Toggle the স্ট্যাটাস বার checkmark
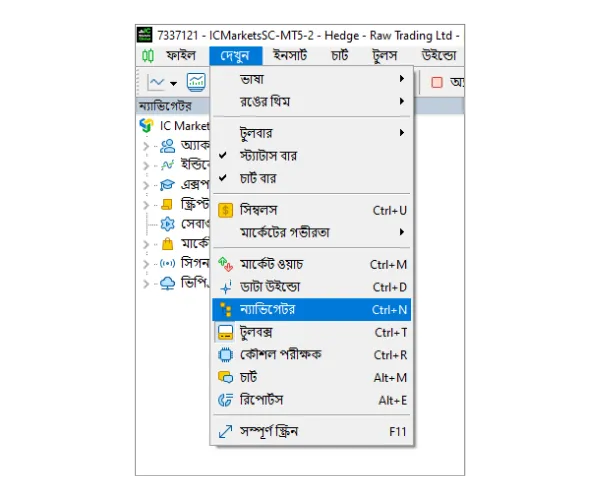The height and width of the screenshot is (500, 600). point(223,155)
